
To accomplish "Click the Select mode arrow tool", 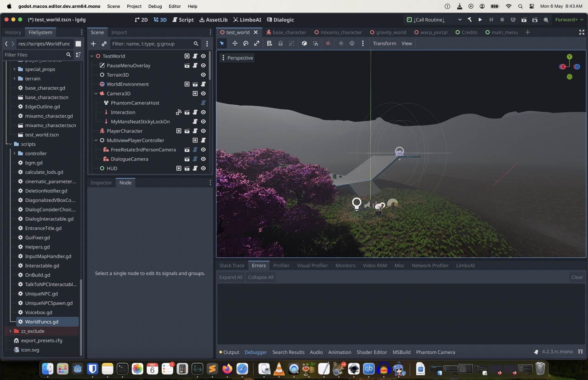I will point(222,43).
